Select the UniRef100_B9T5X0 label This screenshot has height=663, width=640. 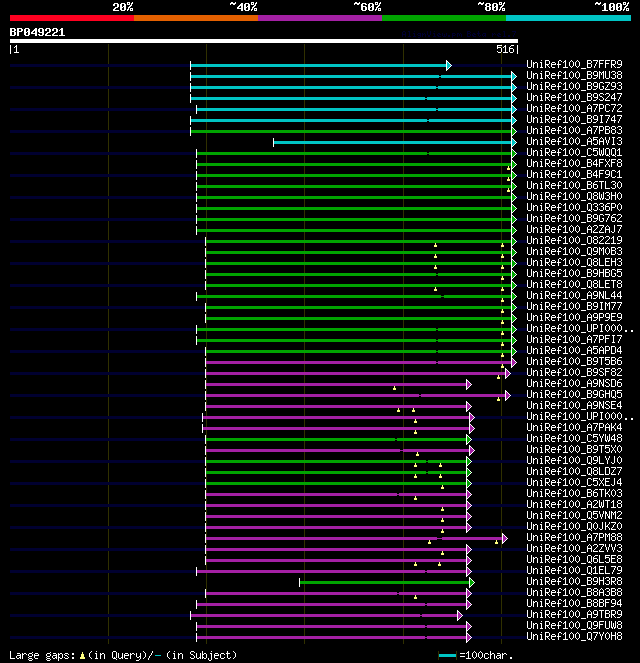(574, 449)
